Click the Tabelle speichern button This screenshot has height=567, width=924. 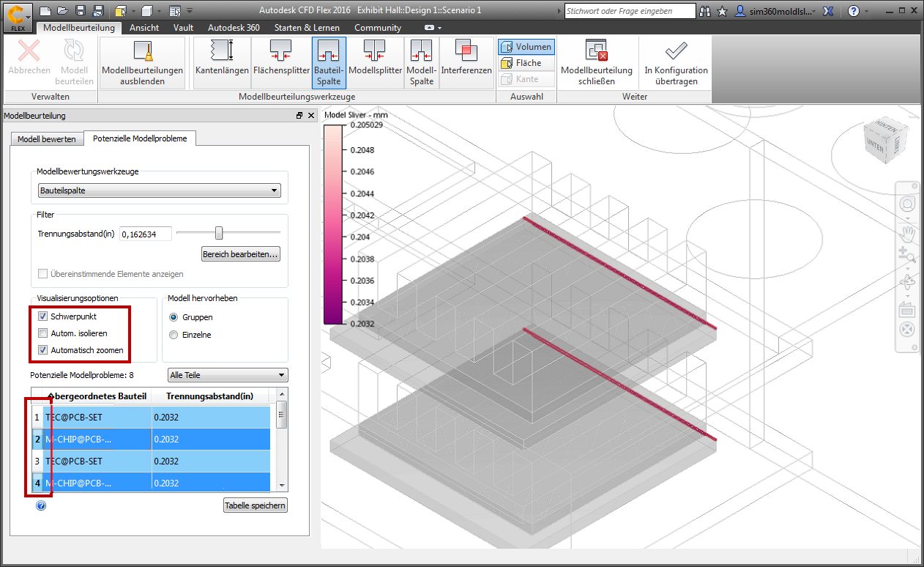coord(256,505)
